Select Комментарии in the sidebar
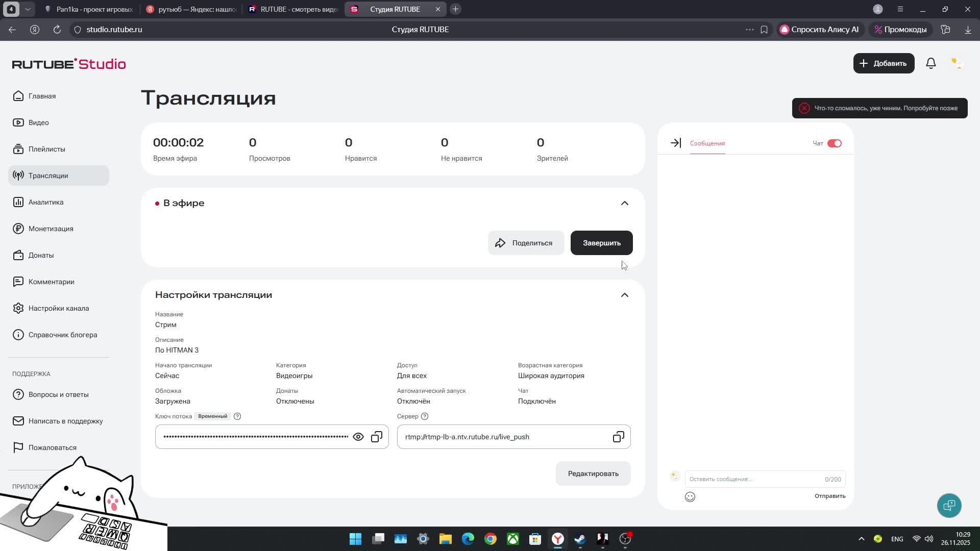 (x=51, y=282)
